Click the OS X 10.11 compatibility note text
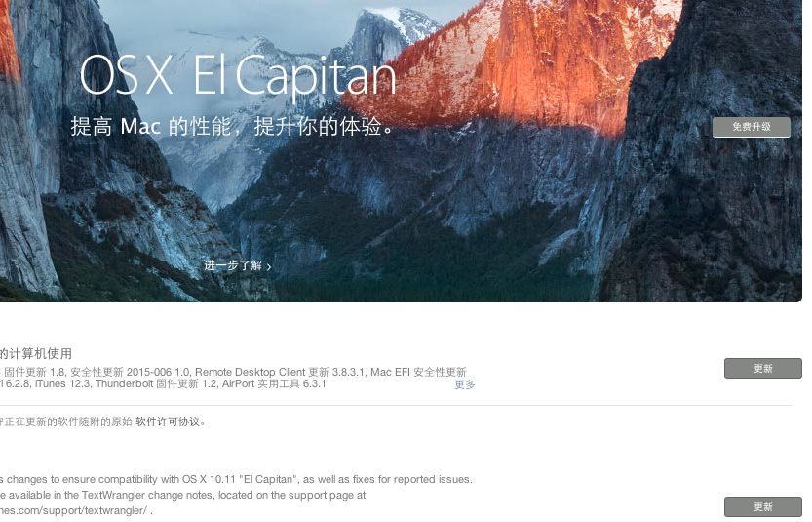The height and width of the screenshot is (522, 812). (236, 479)
